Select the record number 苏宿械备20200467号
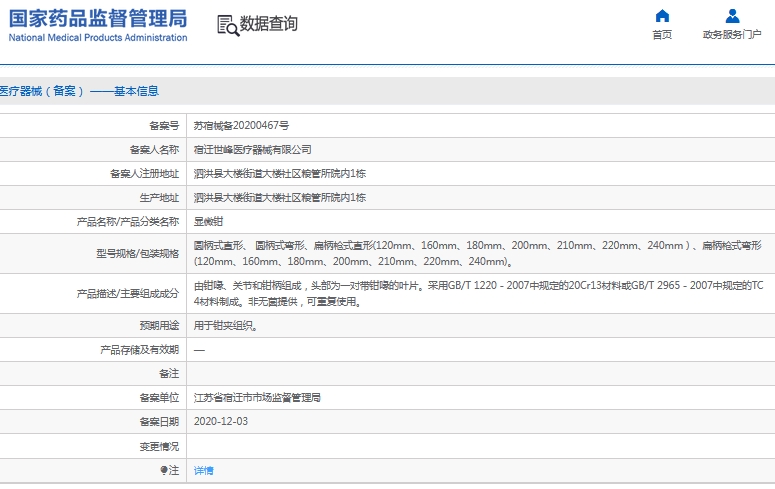The image size is (775, 489). 241,126
